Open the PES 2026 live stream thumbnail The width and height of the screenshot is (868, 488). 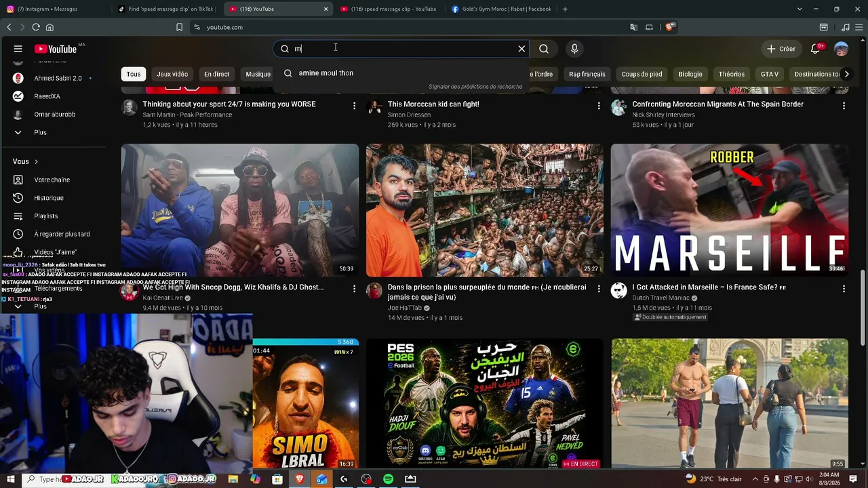pos(485,404)
